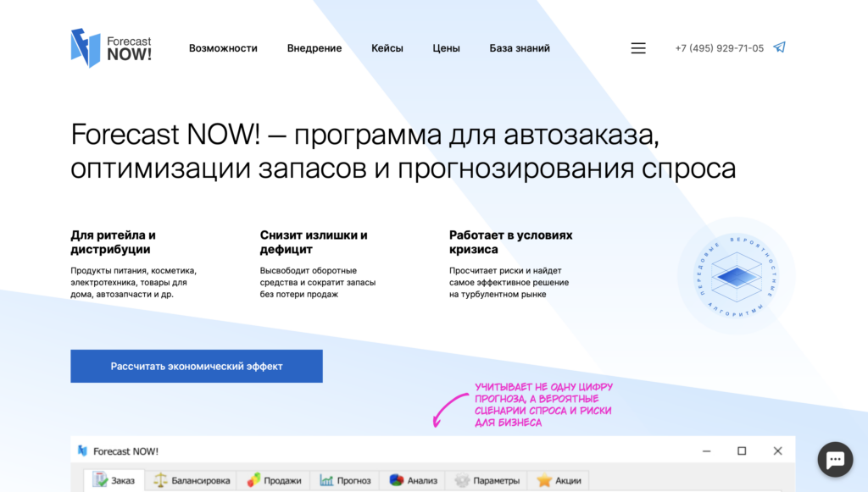Select the Акции star tab

(x=559, y=480)
